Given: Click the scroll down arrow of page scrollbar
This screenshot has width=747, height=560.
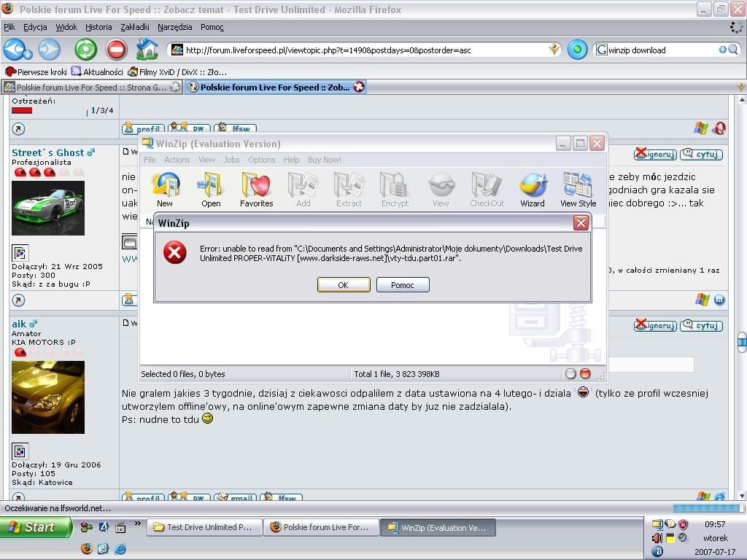Looking at the screenshot, I should 742,496.
